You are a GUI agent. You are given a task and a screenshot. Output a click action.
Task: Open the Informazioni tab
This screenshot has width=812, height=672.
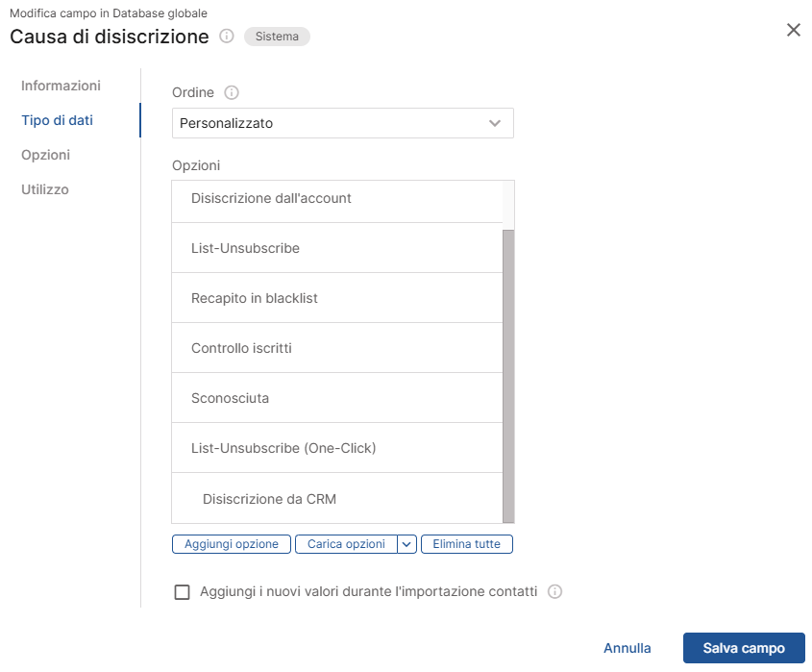point(61,86)
